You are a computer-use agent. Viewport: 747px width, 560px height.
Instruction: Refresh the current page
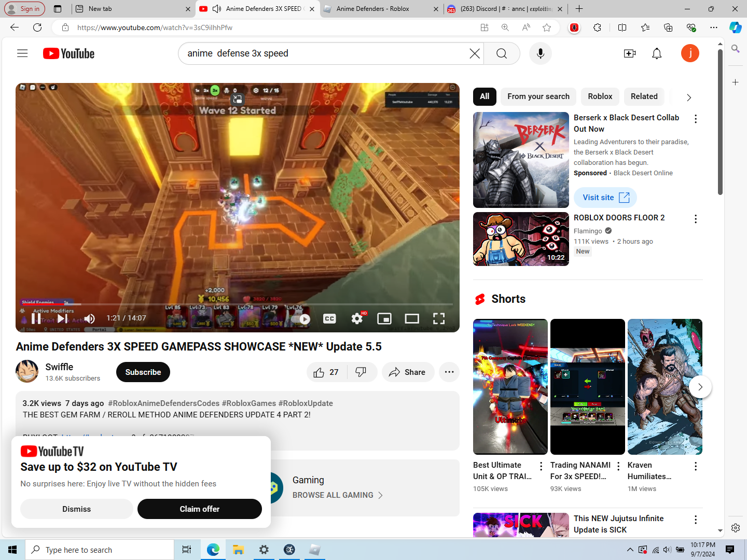[37, 27]
